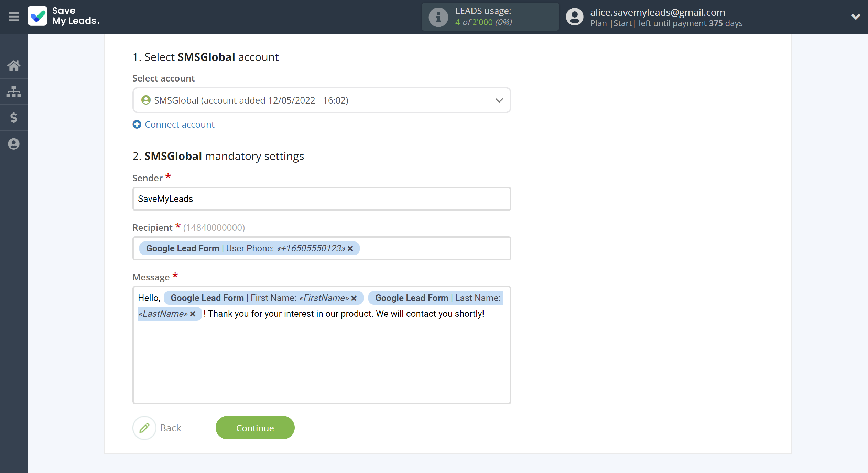Go to the Home dashboard icon
Image resolution: width=868 pixels, height=473 pixels.
coord(14,65)
